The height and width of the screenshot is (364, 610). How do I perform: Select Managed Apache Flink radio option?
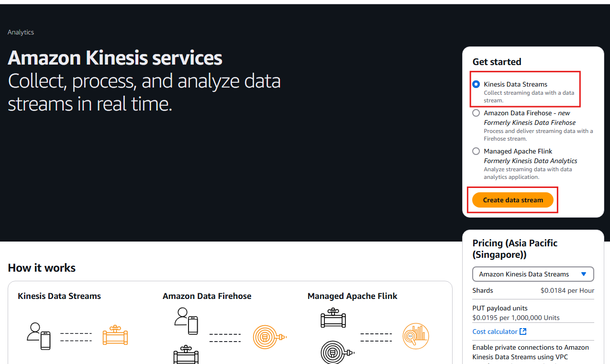(476, 151)
